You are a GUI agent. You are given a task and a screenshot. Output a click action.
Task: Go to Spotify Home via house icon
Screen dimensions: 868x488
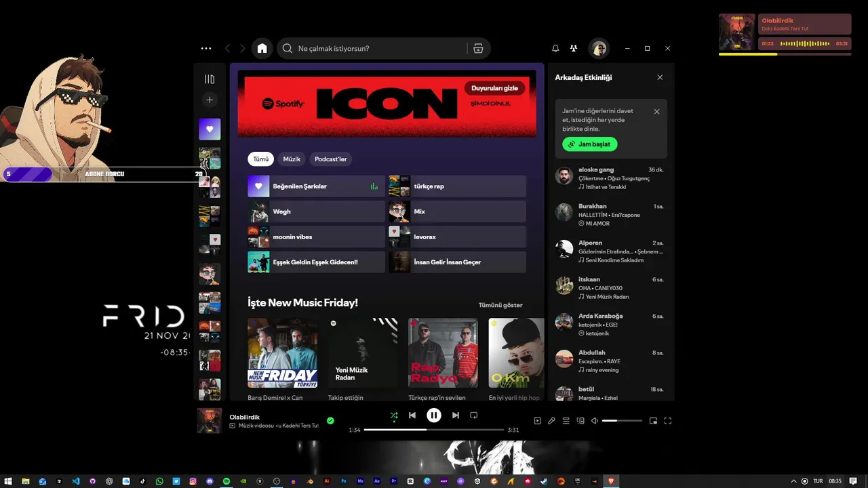pos(262,48)
